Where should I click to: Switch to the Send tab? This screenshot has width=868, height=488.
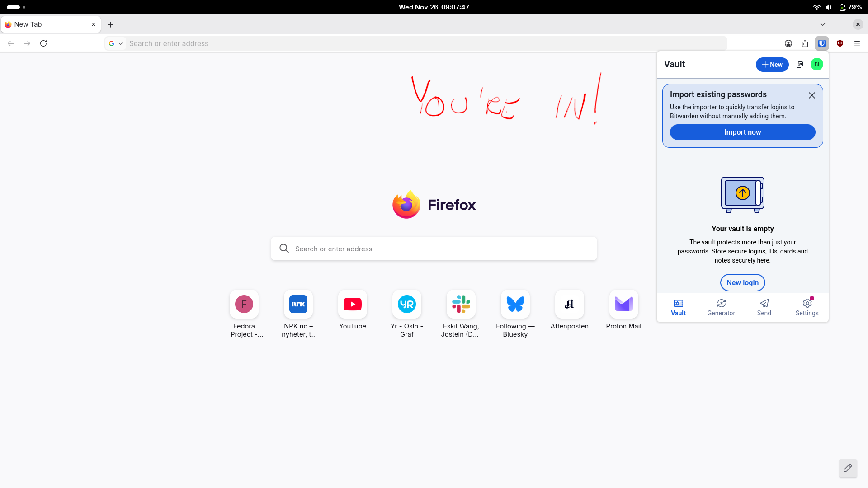point(764,307)
